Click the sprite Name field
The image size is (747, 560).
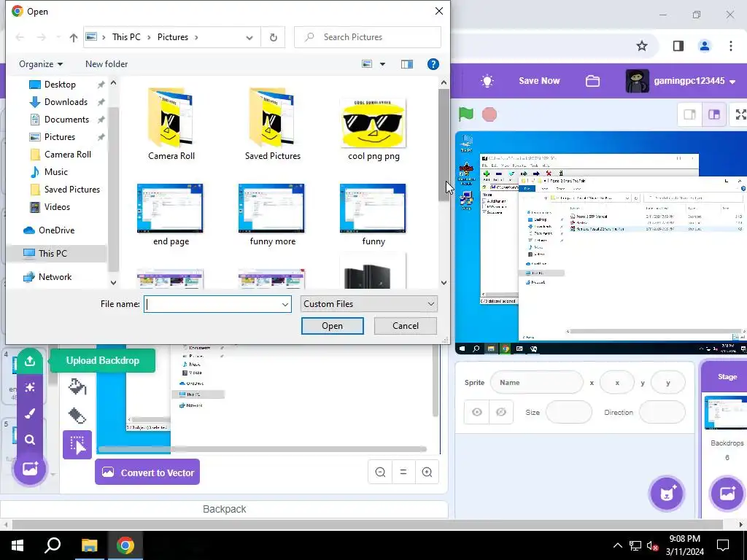tap(536, 382)
